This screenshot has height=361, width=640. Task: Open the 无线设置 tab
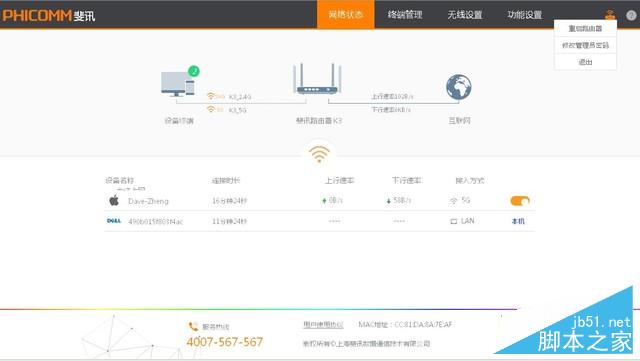click(465, 15)
